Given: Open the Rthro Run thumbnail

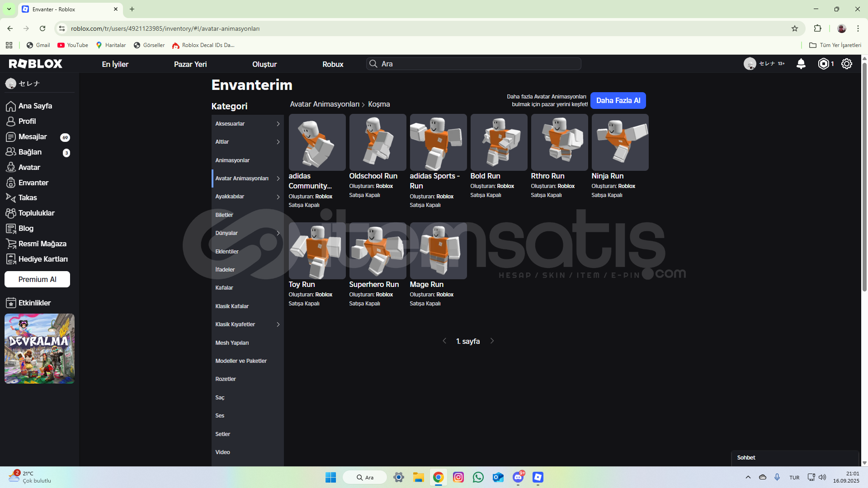Looking at the screenshot, I should pyautogui.click(x=559, y=142).
